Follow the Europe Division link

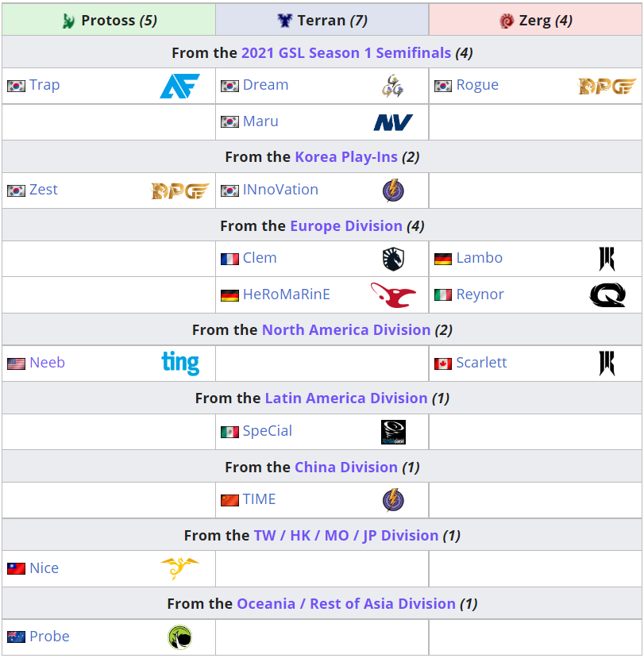point(345,226)
